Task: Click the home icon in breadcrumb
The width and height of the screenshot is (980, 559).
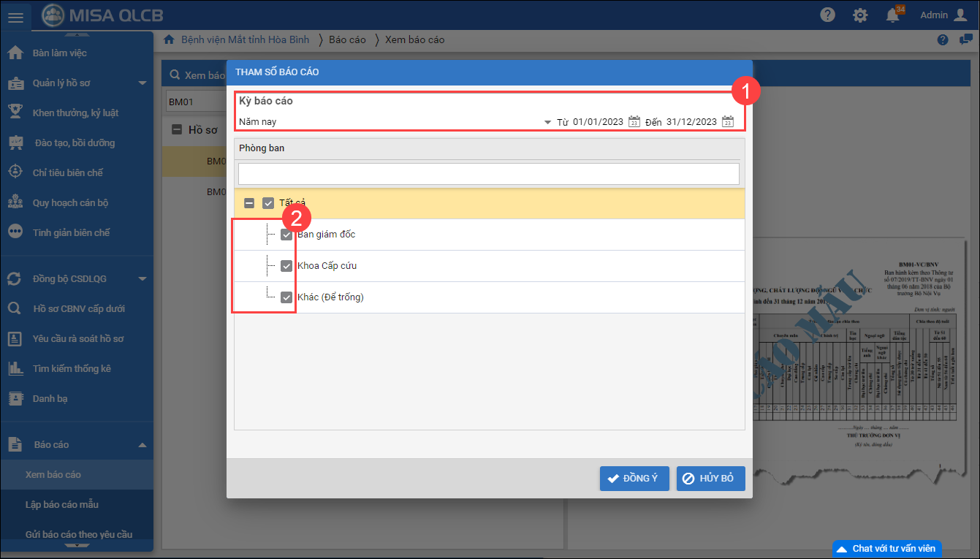Action: click(x=169, y=39)
